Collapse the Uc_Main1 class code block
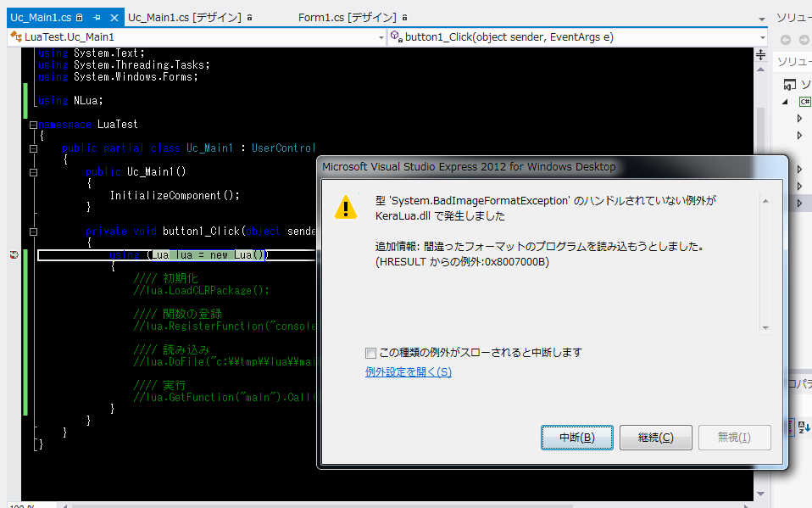Screen dimensions: 812x508 pos(33,148)
